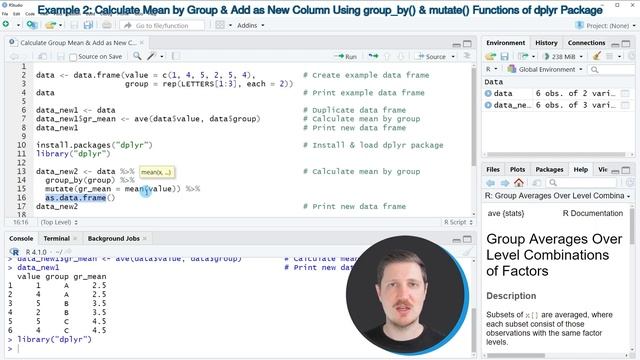Click the Create a Project icon
The image size is (640, 360).
(x=32, y=25)
